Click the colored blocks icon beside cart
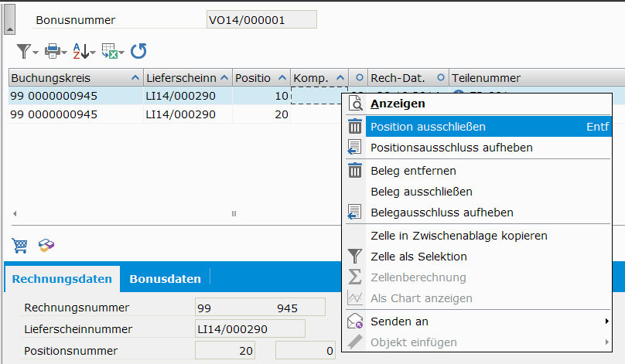 pos(46,246)
